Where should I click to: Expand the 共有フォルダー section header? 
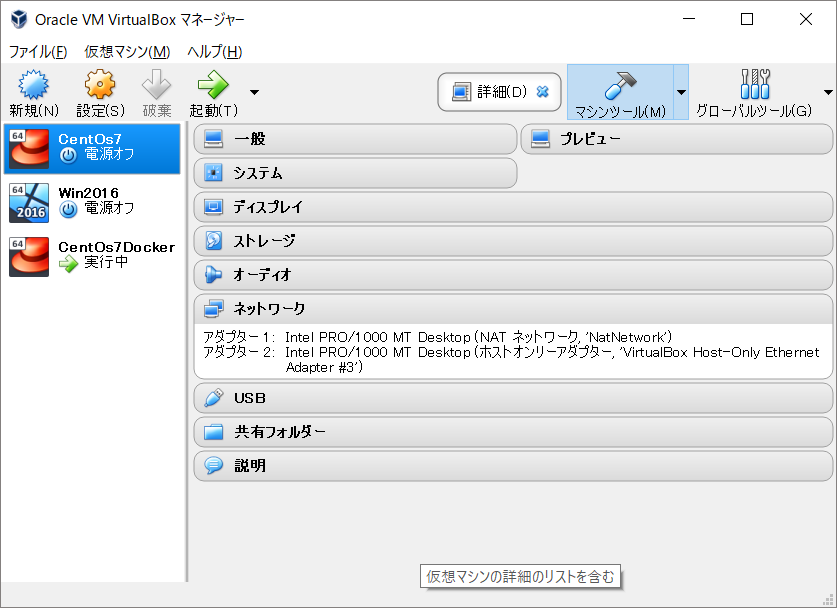point(514,432)
